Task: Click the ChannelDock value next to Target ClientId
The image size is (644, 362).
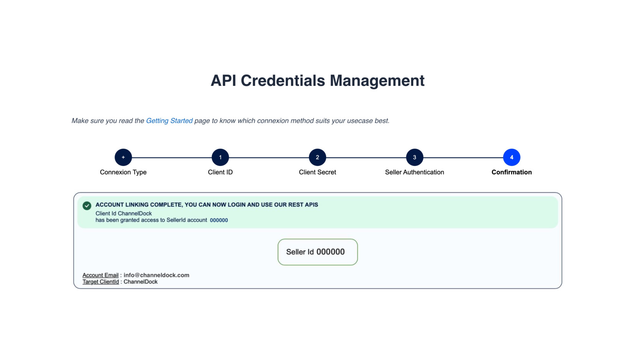Action: click(x=140, y=282)
